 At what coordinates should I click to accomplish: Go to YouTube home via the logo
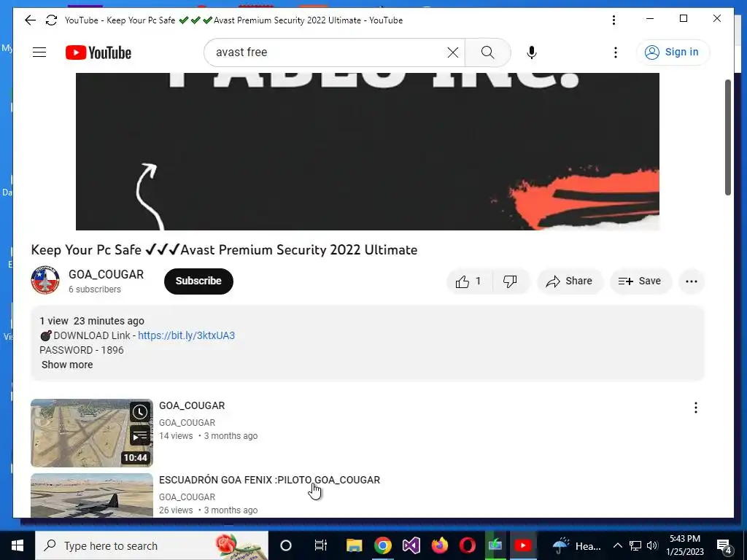pyautogui.click(x=98, y=52)
